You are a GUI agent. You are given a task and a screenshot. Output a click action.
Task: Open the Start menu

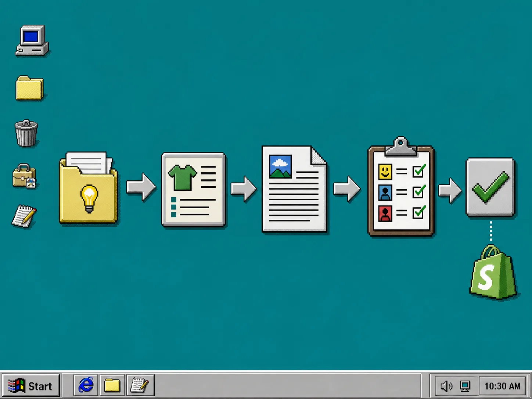click(30, 386)
